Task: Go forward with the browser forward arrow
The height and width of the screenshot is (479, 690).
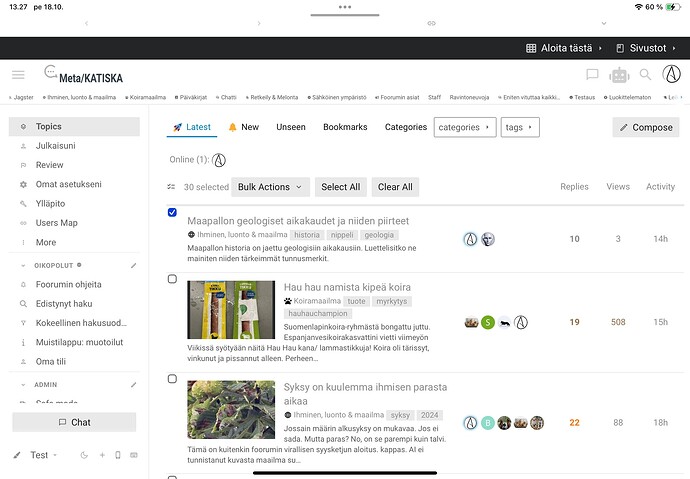Action: point(259,23)
